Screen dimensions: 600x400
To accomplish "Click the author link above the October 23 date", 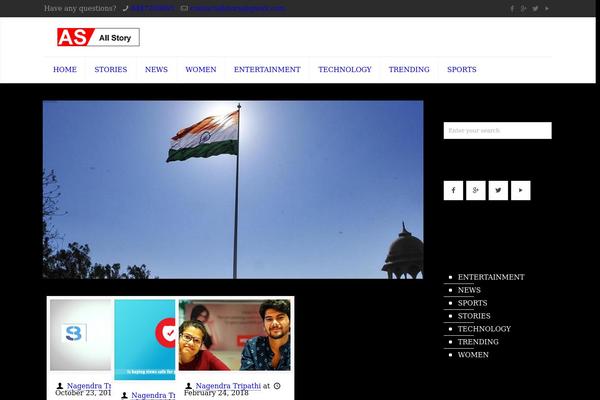I will click(x=89, y=386).
